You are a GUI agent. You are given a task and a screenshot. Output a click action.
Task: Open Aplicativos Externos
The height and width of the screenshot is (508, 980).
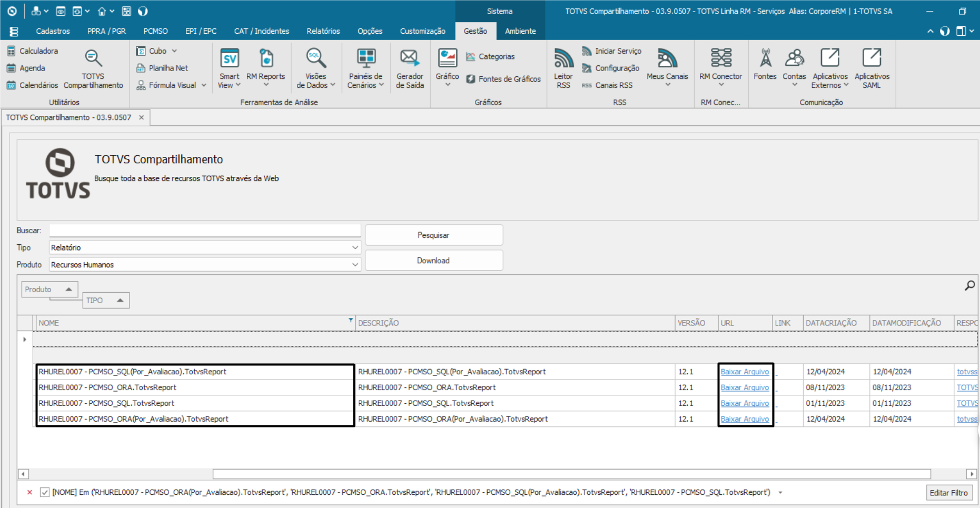click(x=830, y=69)
